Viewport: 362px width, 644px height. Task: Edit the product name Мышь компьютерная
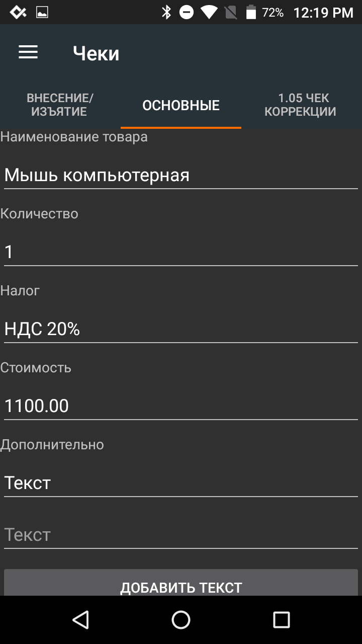180,175
